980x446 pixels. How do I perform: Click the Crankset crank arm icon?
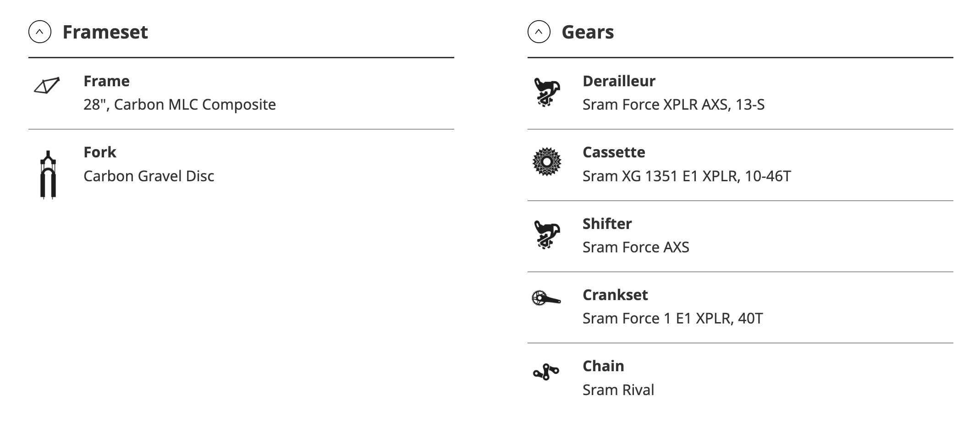point(546,298)
